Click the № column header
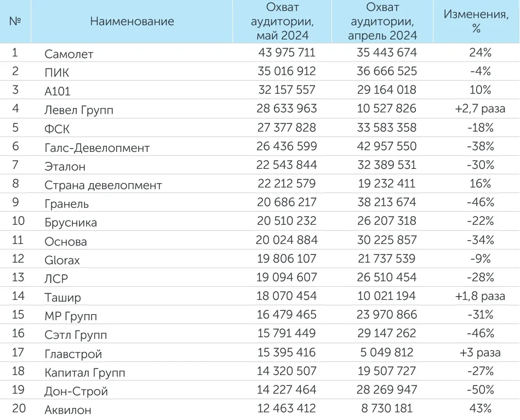The image size is (520, 420). 15,22
